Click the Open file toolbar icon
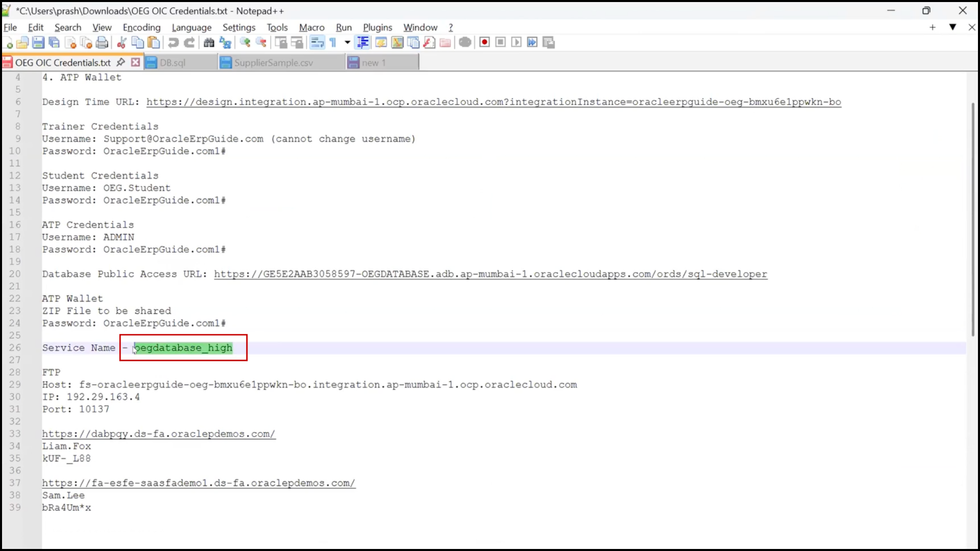This screenshot has height=551, width=980. point(22,42)
